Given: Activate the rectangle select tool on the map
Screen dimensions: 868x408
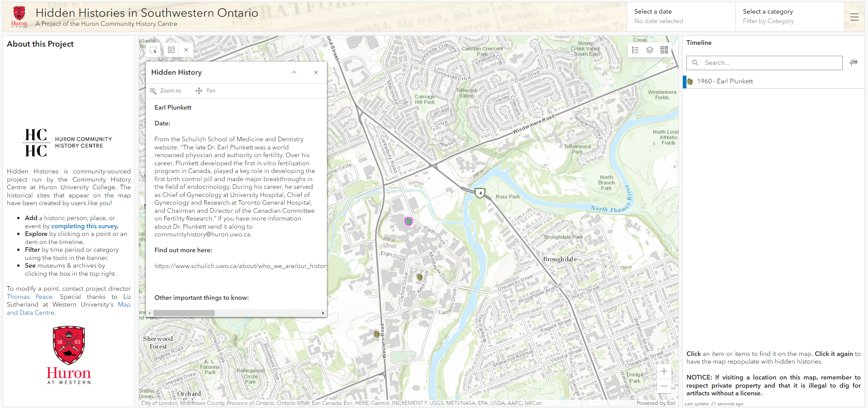Looking at the screenshot, I should [153, 50].
